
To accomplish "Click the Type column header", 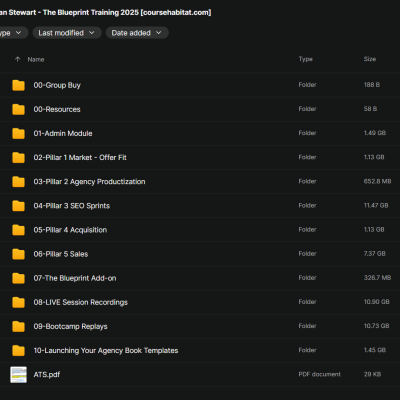I will tap(306, 59).
